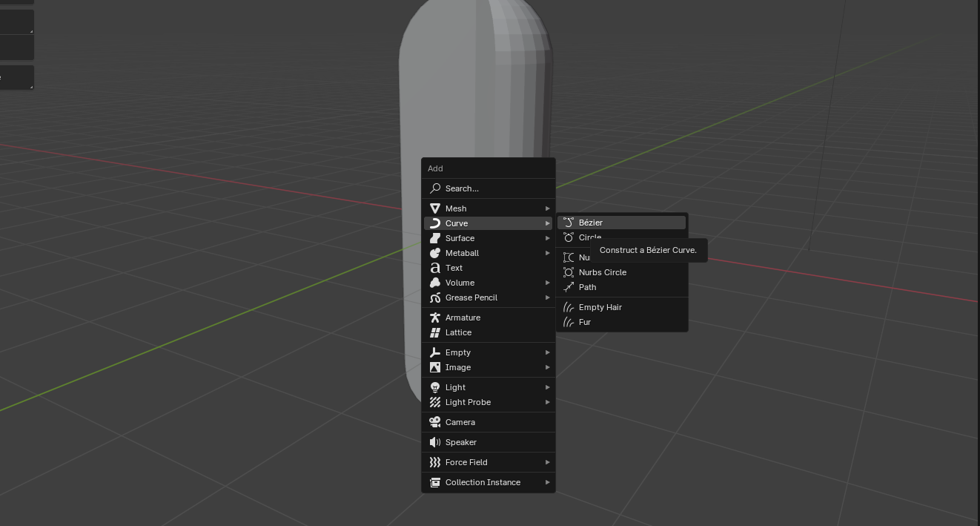The image size is (980, 526).
Task: Open the Force Field submenu
Action: (489, 462)
